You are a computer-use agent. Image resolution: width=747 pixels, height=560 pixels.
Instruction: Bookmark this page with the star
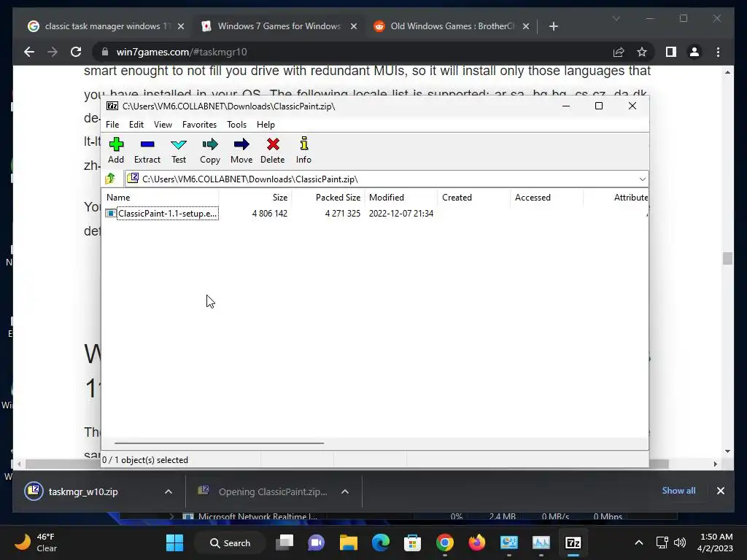coord(642,52)
